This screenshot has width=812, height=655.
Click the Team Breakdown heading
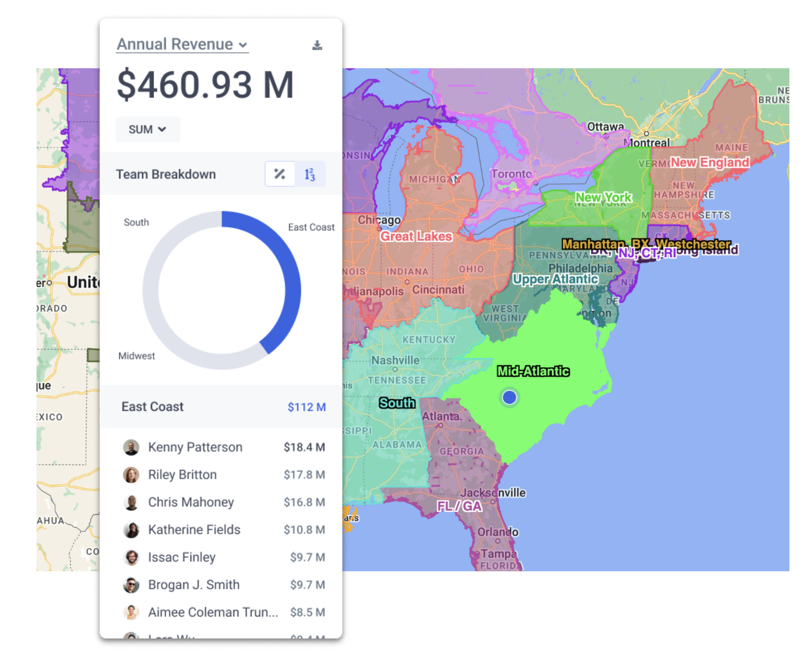point(166,174)
